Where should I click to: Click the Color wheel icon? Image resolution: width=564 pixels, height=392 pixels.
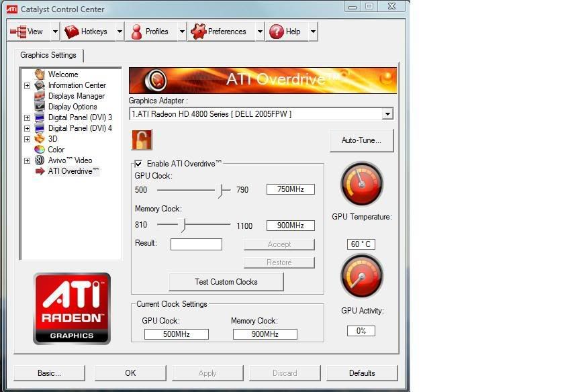(x=40, y=150)
